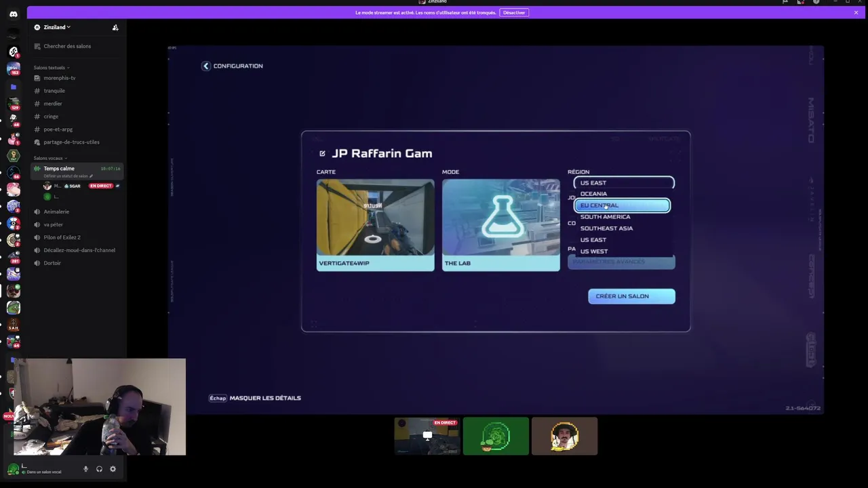This screenshot has width=868, height=488.
Task: Click the browse icon beside Chercher des salons
Action: (x=37, y=46)
